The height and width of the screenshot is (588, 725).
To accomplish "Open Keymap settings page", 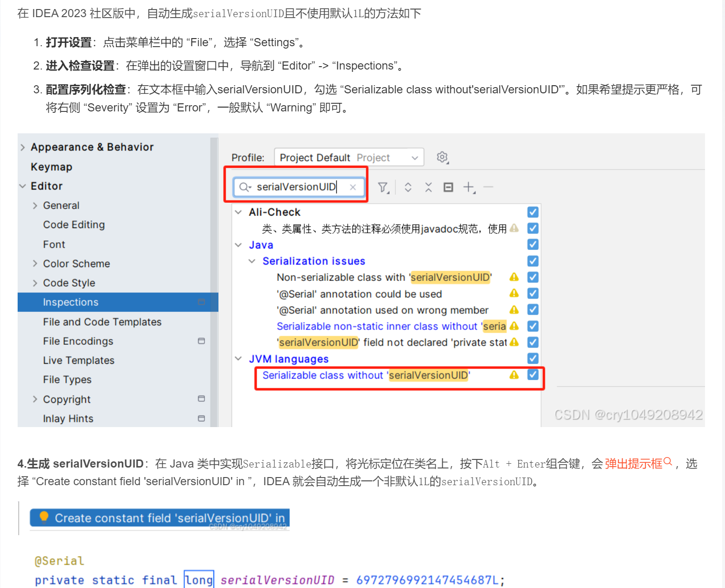I will click(51, 167).
